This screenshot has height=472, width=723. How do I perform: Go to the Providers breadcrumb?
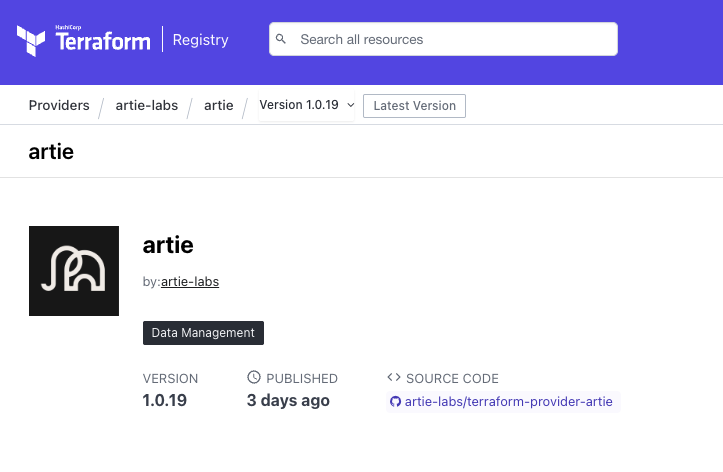coord(59,105)
